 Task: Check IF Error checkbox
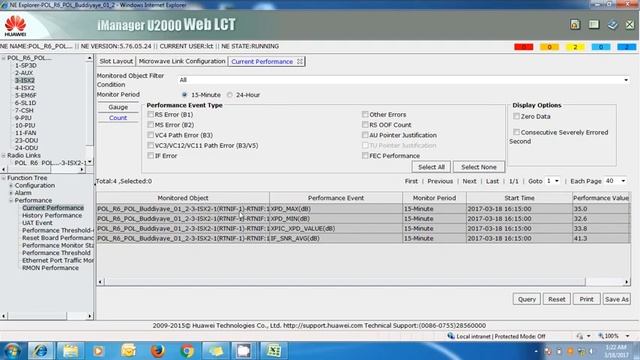point(151,156)
